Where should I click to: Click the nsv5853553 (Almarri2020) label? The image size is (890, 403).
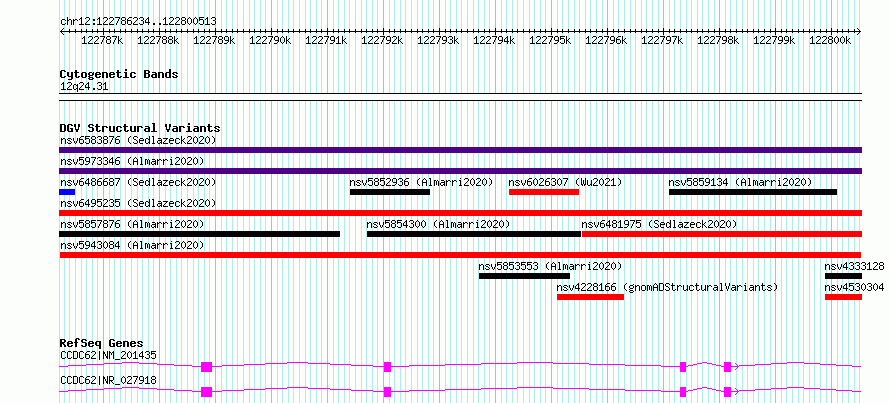tap(550, 266)
